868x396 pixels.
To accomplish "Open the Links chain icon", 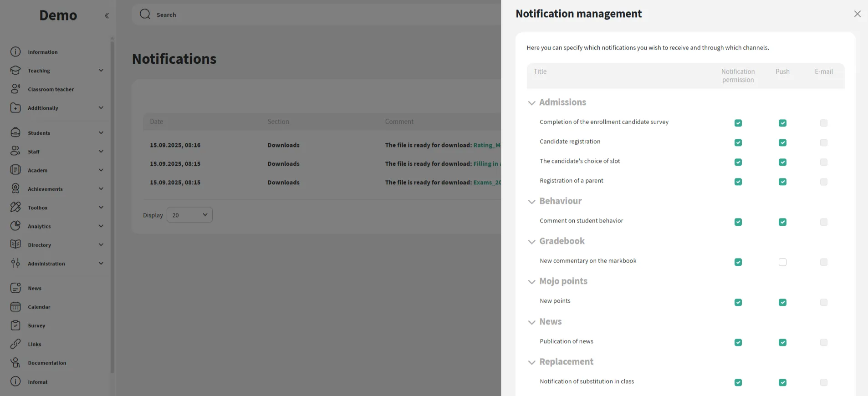I will [15, 344].
